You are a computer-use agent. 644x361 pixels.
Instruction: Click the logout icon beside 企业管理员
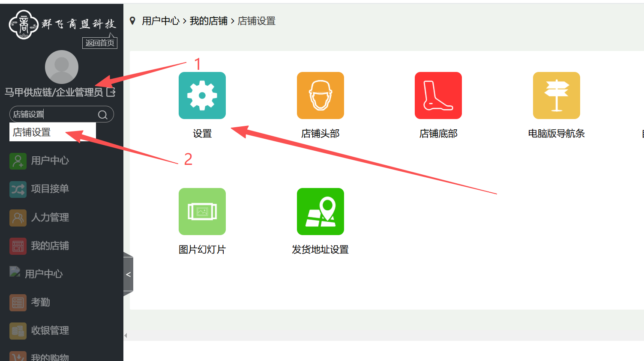[x=111, y=92]
